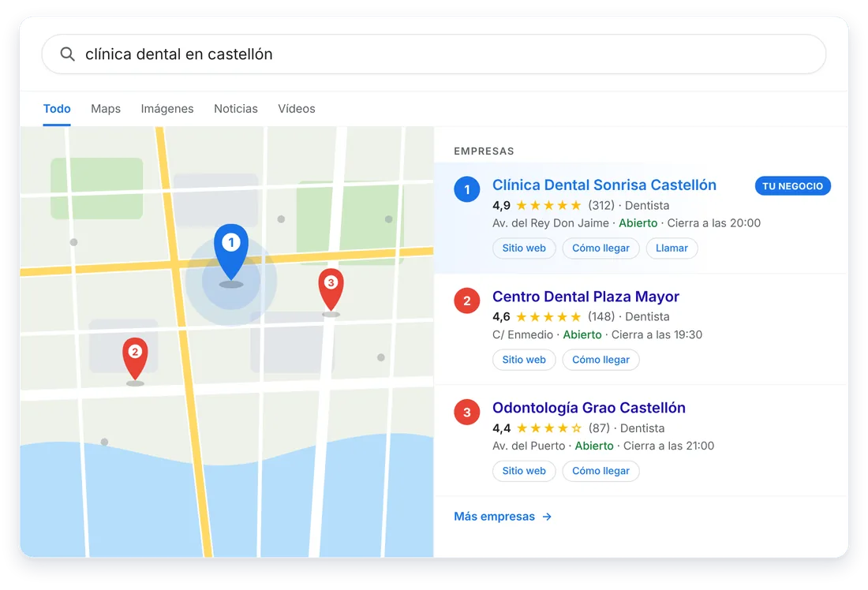
Task: Click the (148) review count
Action: point(601,316)
